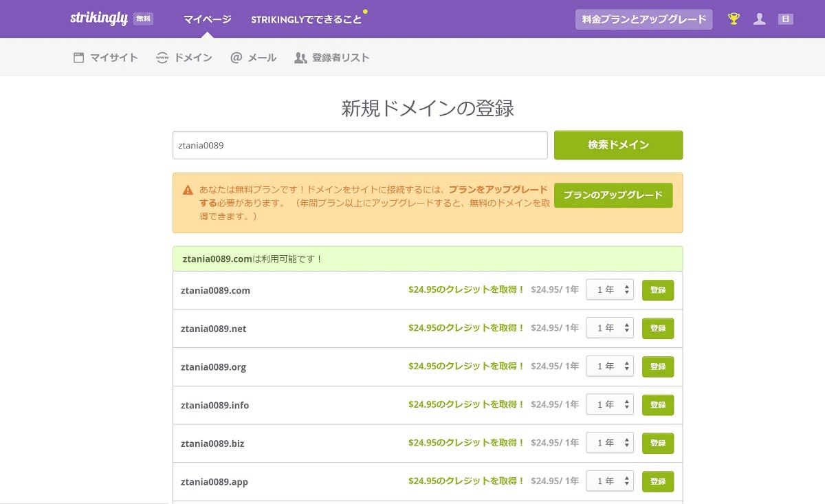Switch to the マイページ menu item
The height and width of the screenshot is (504, 825).
point(206,19)
